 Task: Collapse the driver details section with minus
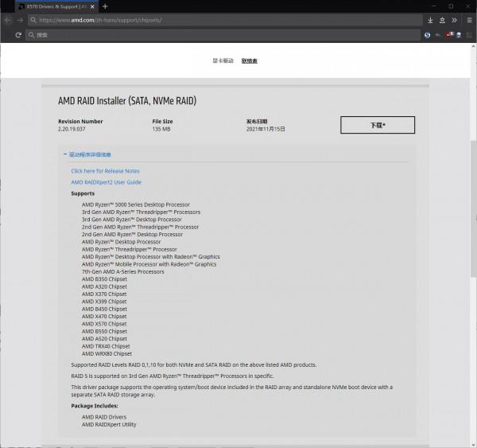(x=65, y=154)
